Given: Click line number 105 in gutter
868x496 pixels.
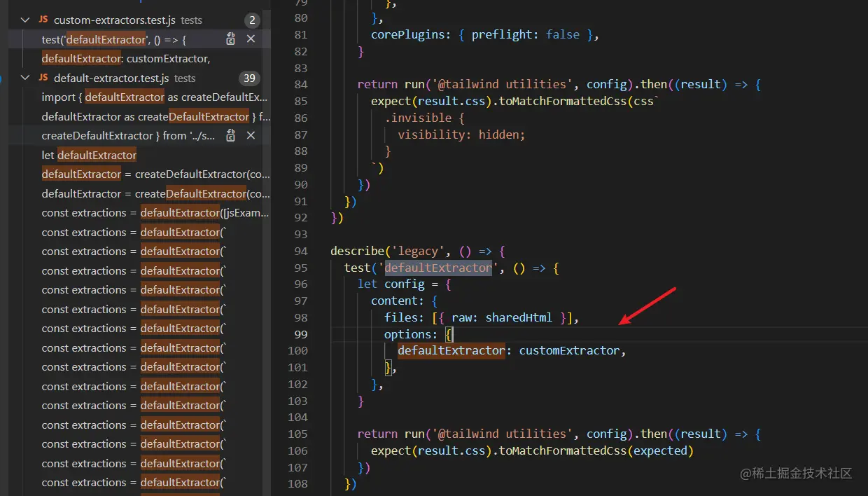Looking at the screenshot, I should (x=297, y=434).
